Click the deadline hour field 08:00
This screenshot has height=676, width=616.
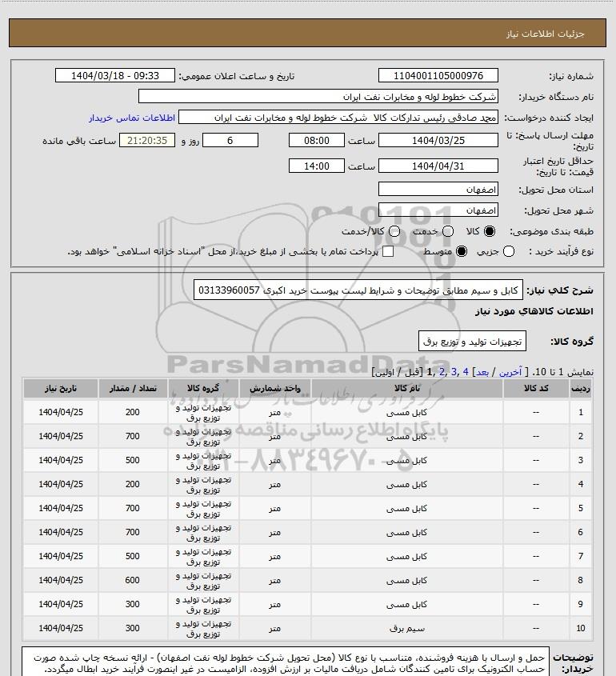317,141
